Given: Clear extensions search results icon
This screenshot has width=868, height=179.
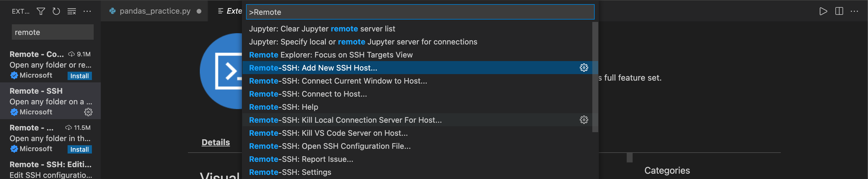Looking at the screenshot, I should pos(72,12).
